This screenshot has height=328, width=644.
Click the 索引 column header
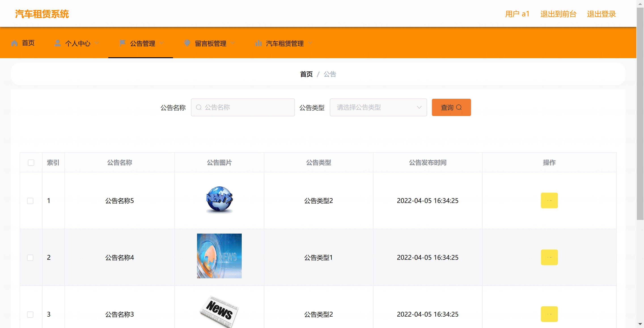pyautogui.click(x=53, y=163)
